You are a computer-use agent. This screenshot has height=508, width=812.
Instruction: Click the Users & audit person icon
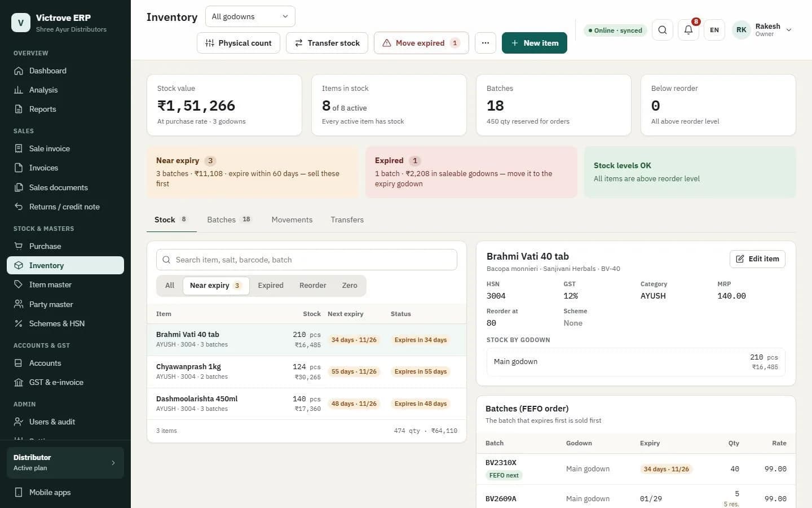(x=19, y=422)
